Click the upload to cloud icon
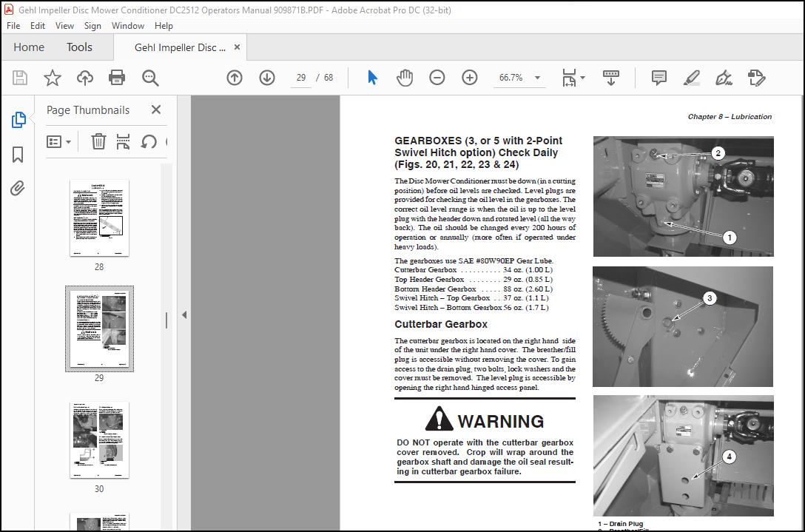 pyautogui.click(x=84, y=78)
